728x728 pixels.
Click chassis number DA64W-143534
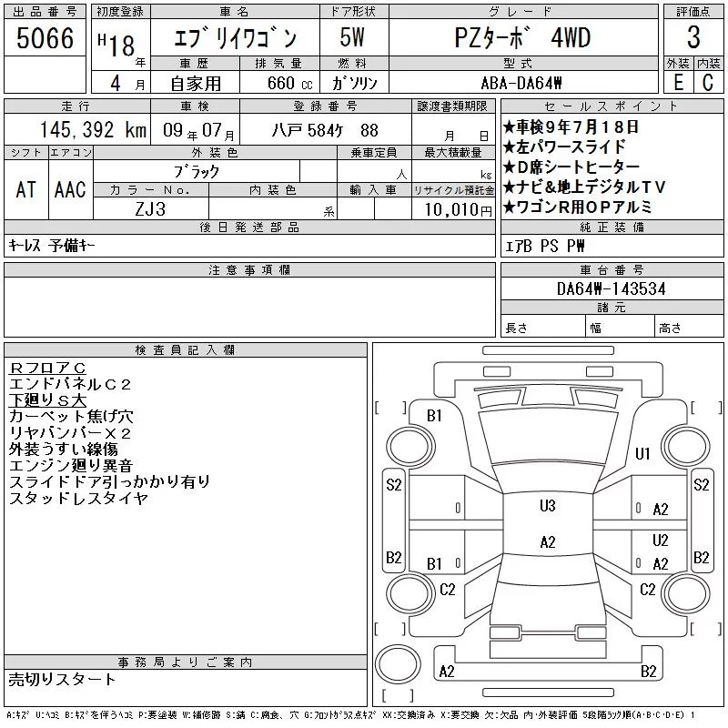point(612,289)
